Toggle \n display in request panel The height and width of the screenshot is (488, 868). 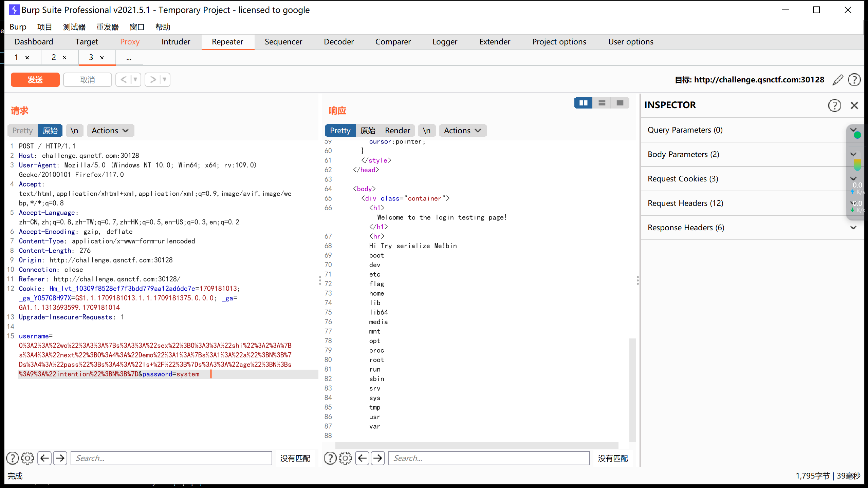coord(74,131)
